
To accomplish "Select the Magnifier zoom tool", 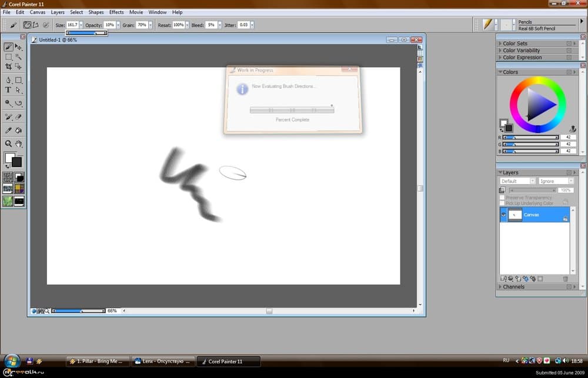I will coord(8,143).
